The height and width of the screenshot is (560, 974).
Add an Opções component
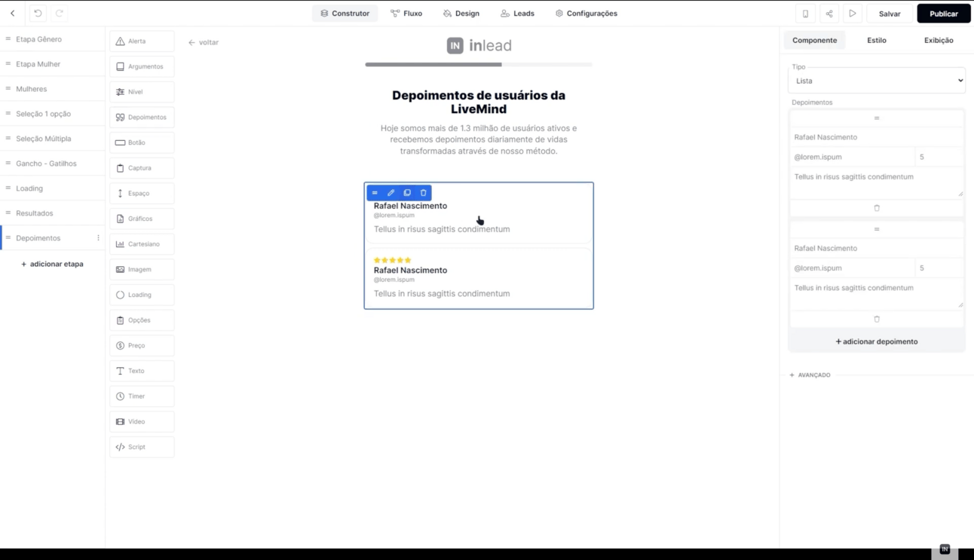click(x=142, y=320)
